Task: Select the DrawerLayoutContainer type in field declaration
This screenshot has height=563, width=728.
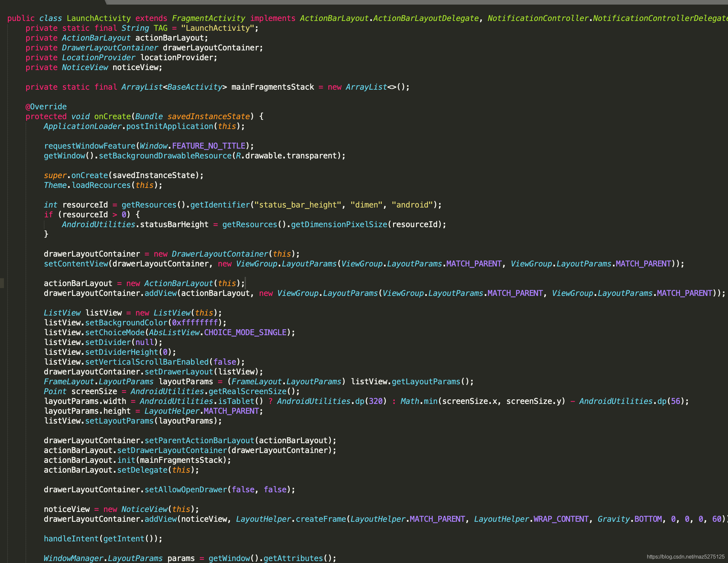Action: coord(110,48)
